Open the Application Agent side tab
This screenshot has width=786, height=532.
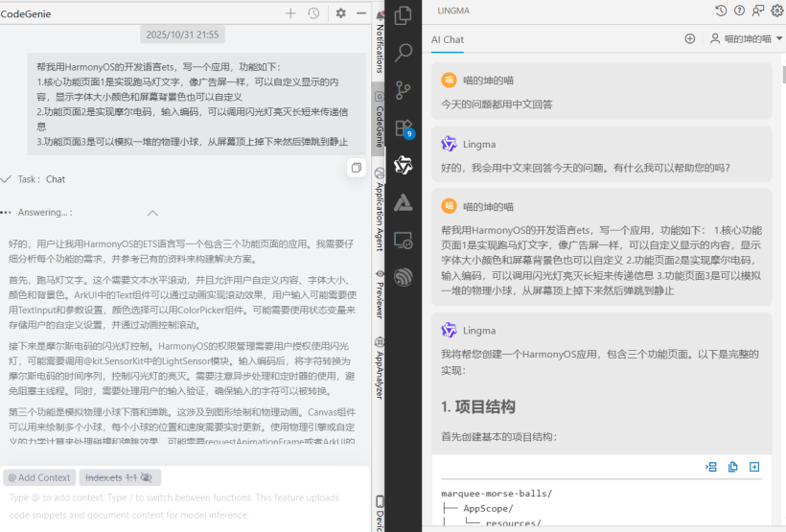(380, 210)
